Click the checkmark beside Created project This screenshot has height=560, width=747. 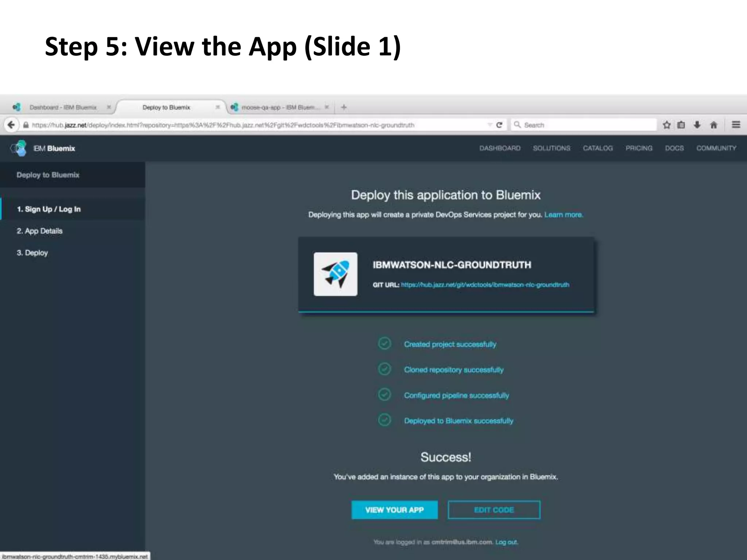tap(384, 343)
